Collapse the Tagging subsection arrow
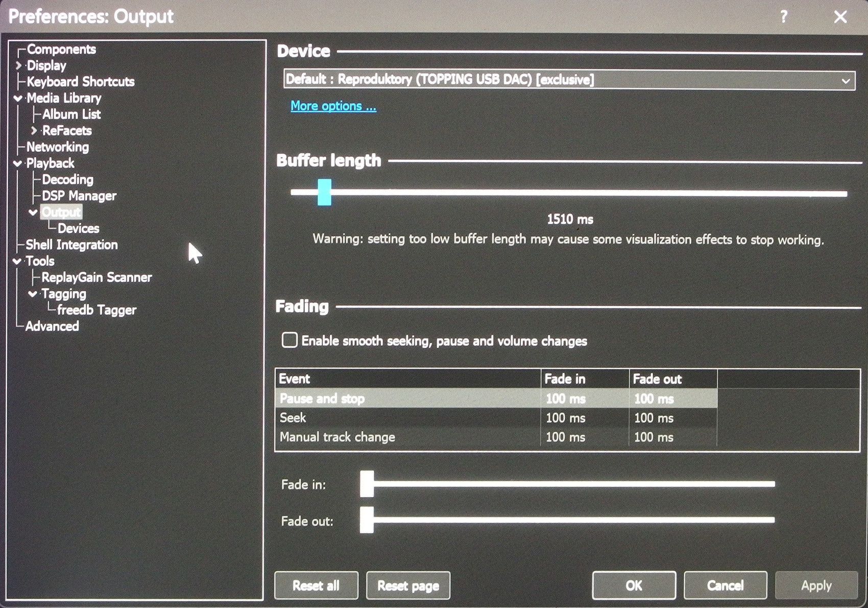Image resolution: width=868 pixels, height=608 pixels. [x=33, y=294]
